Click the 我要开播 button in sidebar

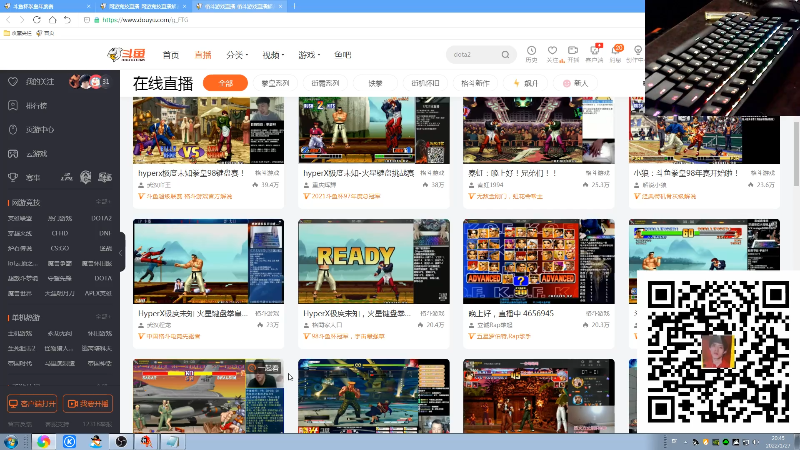[x=88, y=404]
